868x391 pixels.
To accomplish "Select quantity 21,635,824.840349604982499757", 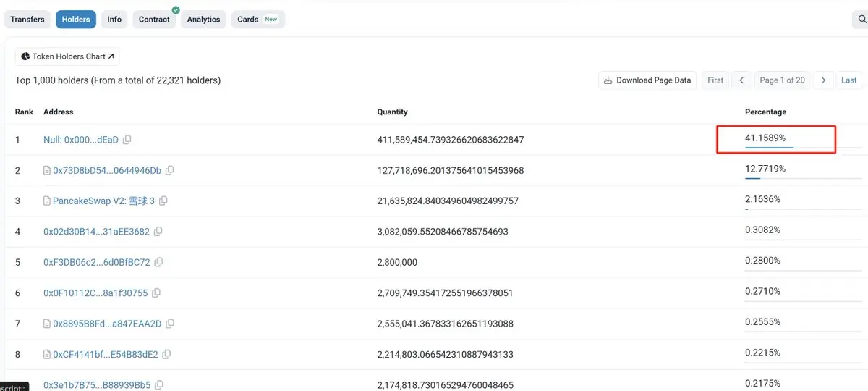I will (448, 201).
